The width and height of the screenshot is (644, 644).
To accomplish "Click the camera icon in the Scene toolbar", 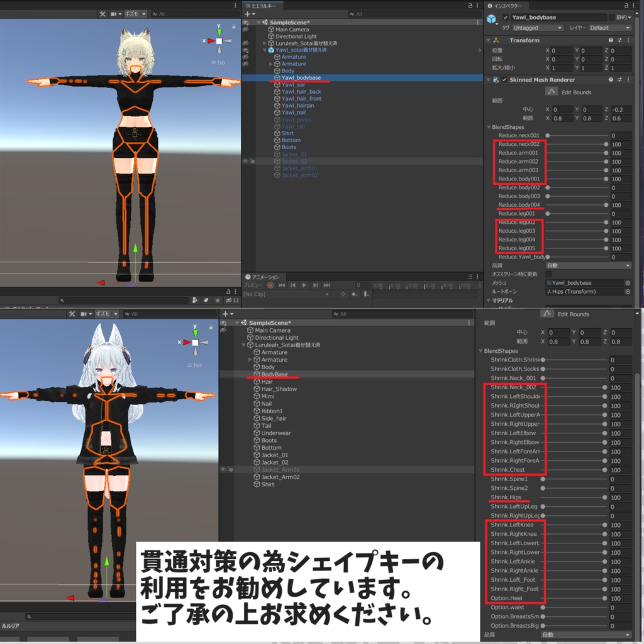I will point(113,14).
